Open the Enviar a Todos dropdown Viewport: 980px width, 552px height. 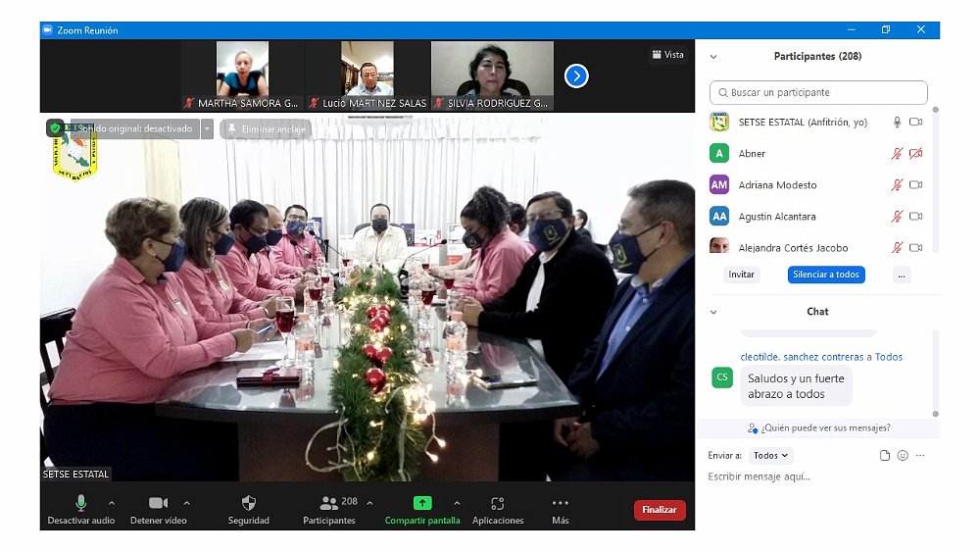[x=771, y=455]
